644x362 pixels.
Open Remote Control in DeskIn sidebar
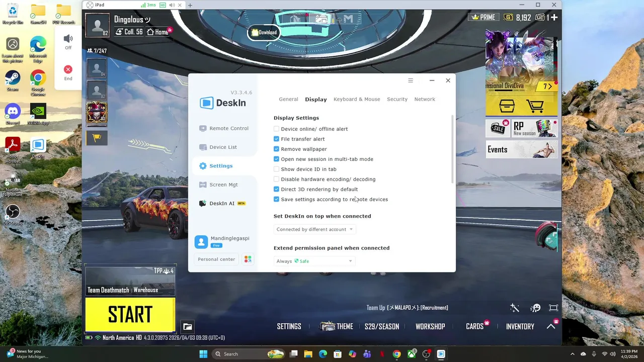coord(223,128)
